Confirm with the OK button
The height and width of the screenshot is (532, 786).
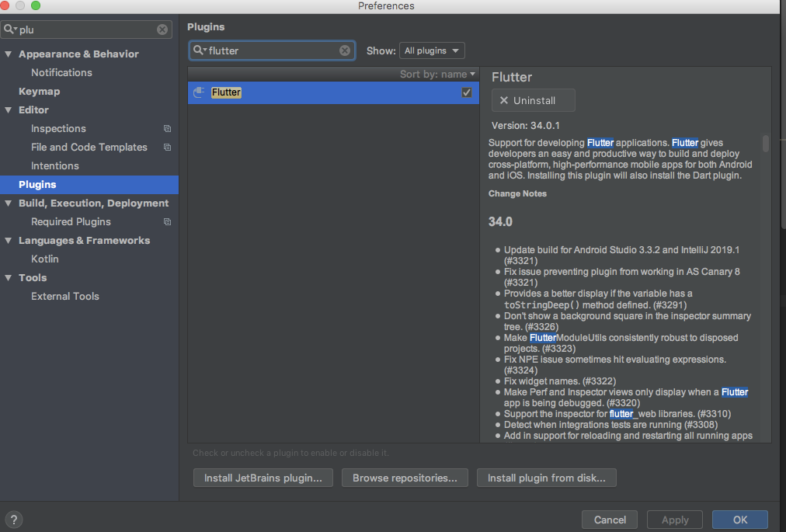pyautogui.click(x=740, y=520)
